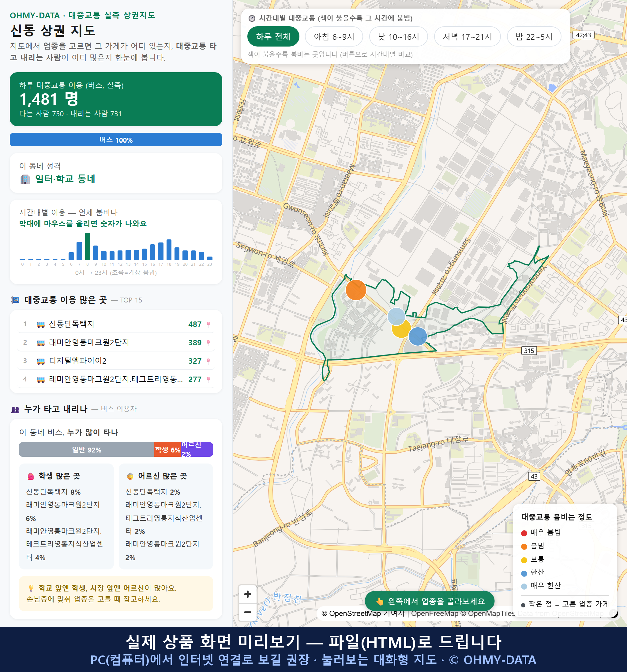The height and width of the screenshot is (672, 627).
Task: Select the 밤 22~5시 time filter
Action: coord(534,36)
